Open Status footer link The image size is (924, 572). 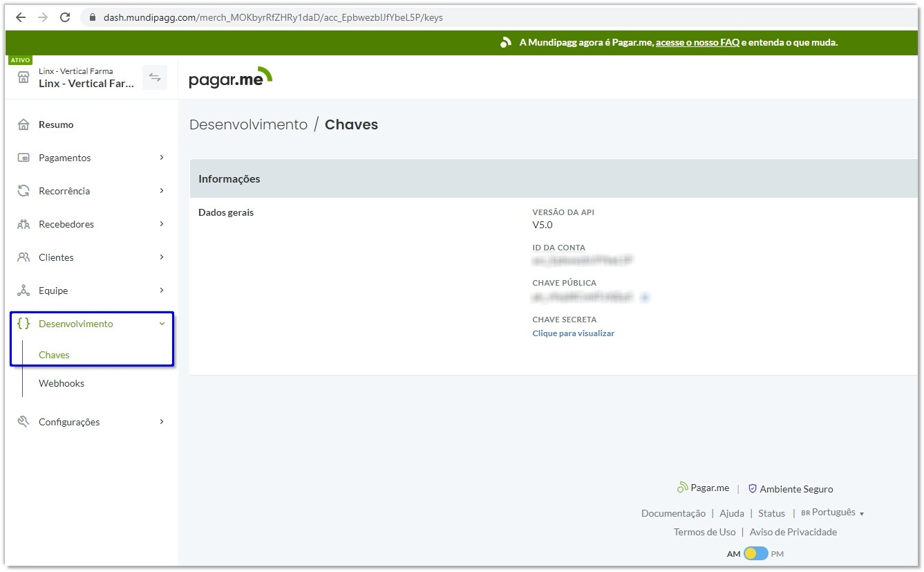[771, 513]
